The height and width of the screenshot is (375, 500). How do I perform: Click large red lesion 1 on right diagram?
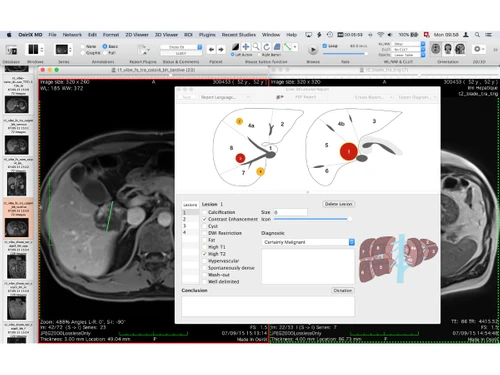[349, 151]
